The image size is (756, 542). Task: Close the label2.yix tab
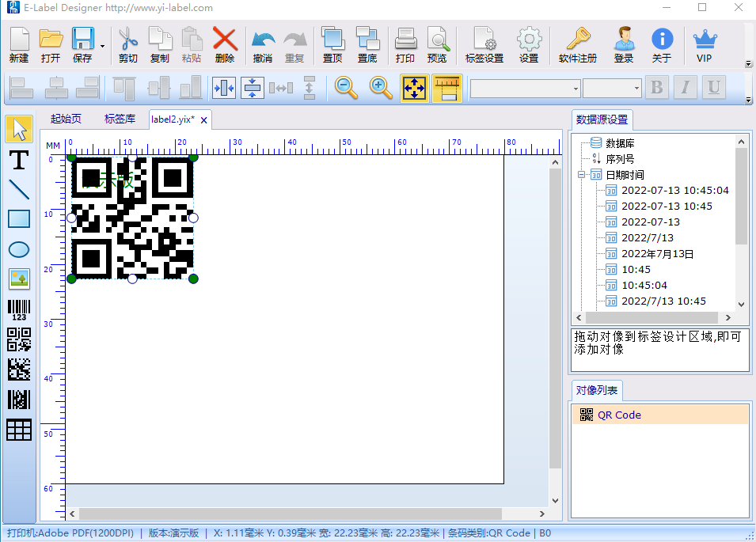tap(204, 120)
